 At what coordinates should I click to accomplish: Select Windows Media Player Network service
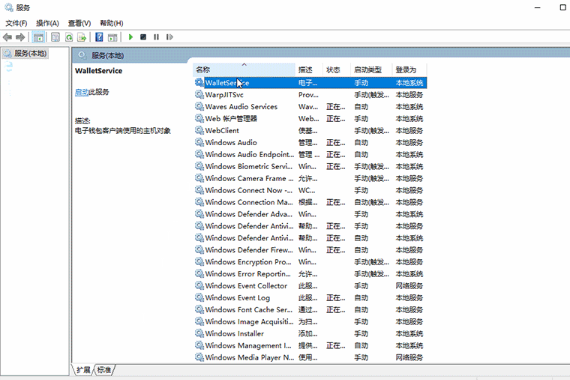(310, 357)
